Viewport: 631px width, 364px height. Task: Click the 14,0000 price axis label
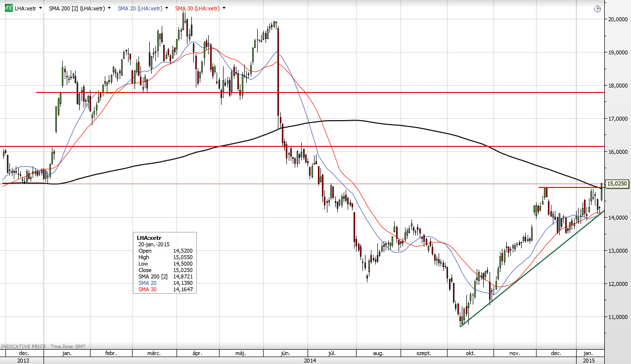[619, 218]
